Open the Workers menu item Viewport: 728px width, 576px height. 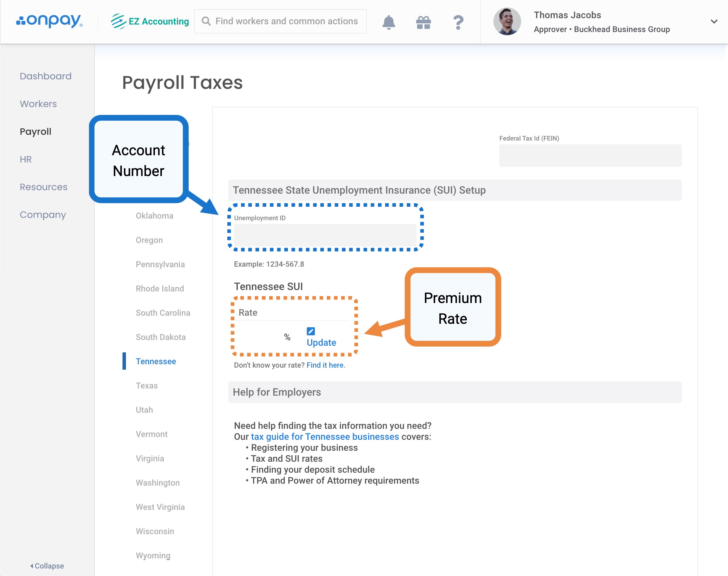38,104
